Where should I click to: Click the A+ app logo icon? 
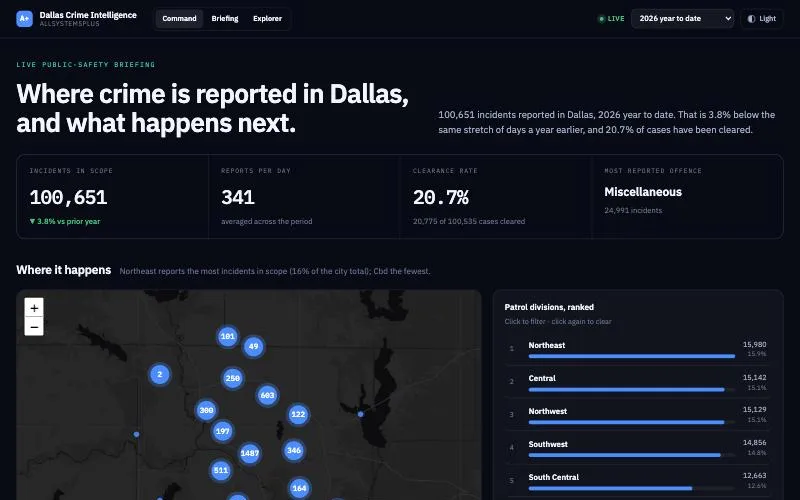24,19
